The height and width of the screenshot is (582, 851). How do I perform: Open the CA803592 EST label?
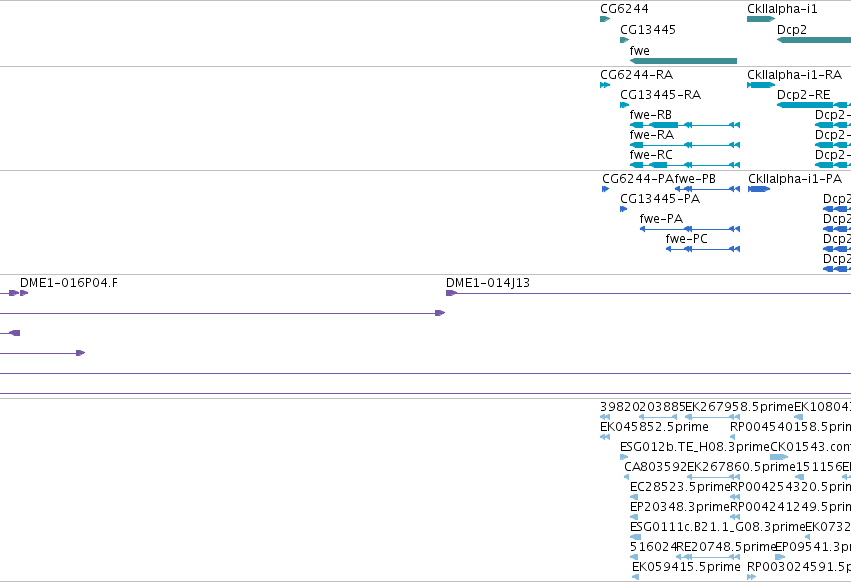coord(655,467)
